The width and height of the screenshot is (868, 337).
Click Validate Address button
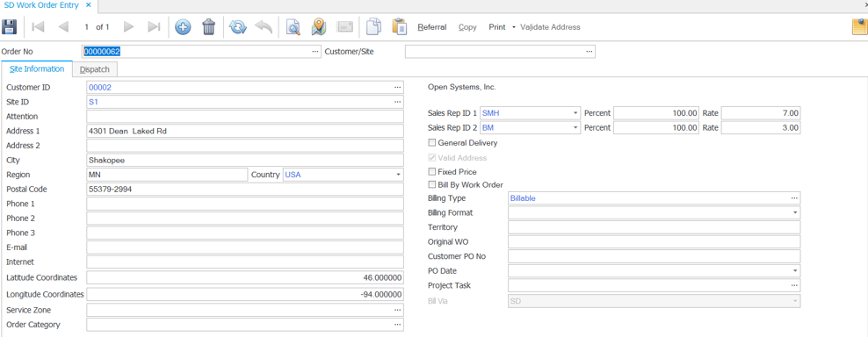point(550,27)
